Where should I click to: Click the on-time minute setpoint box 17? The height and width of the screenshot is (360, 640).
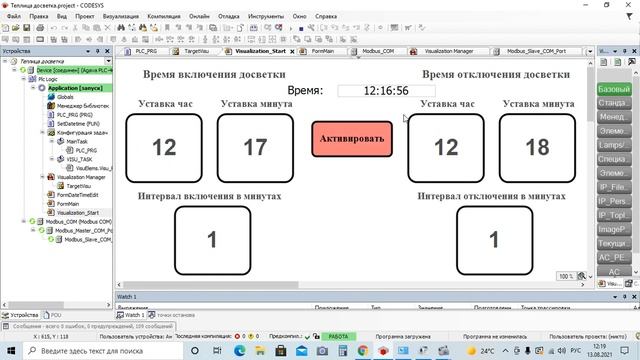point(256,148)
